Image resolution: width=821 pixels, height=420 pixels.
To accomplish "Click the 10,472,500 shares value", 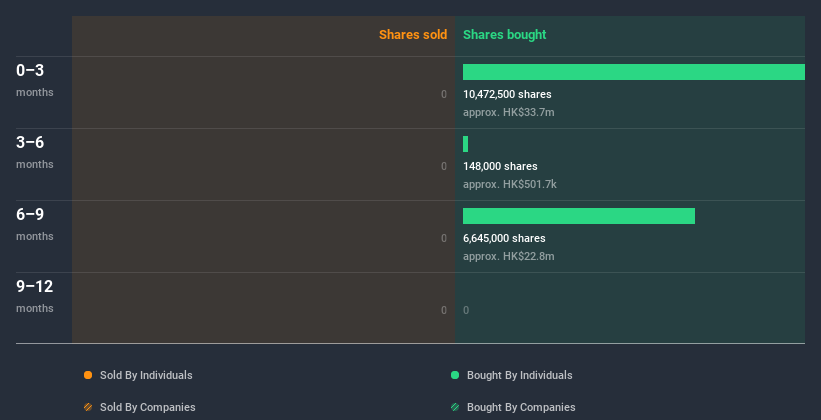I will click(507, 94).
